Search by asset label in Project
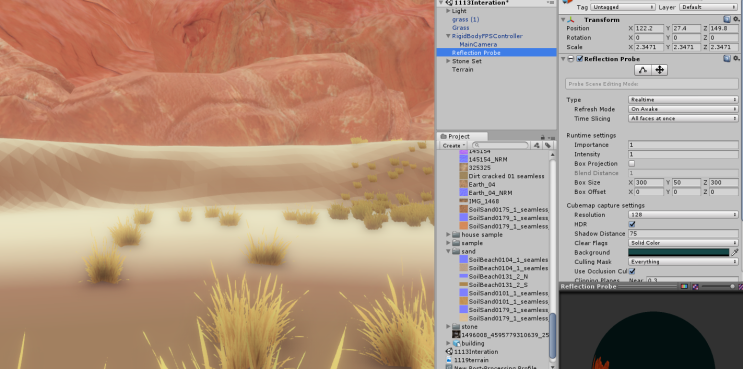 pyautogui.click(x=547, y=145)
